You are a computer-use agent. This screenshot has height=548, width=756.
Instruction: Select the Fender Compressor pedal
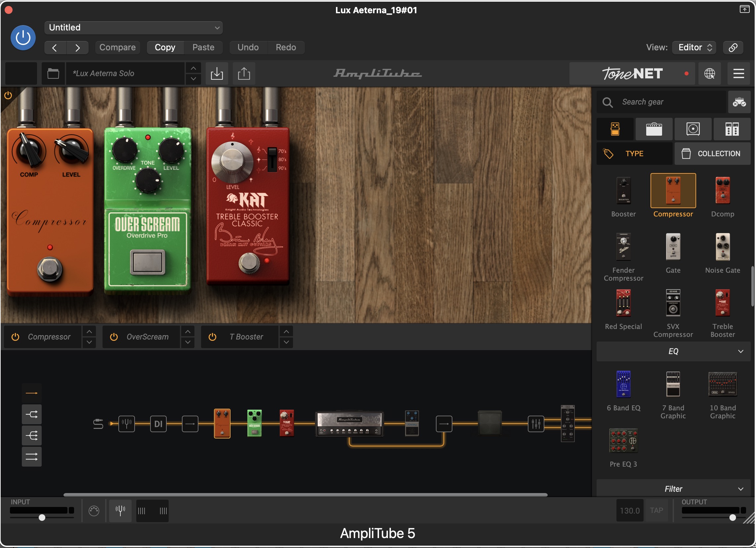point(623,247)
